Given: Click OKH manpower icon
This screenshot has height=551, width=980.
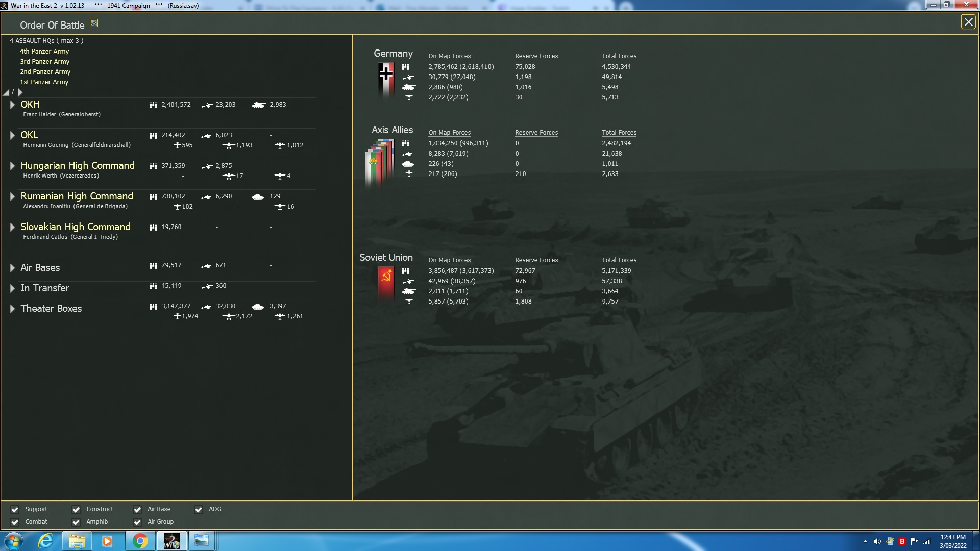Looking at the screenshot, I should coord(153,105).
